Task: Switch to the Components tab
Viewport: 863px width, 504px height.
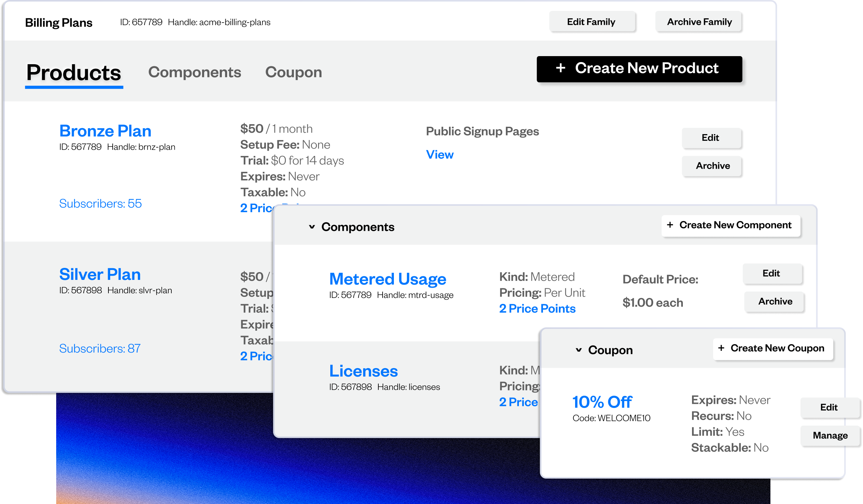Action: pyautogui.click(x=195, y=72)
